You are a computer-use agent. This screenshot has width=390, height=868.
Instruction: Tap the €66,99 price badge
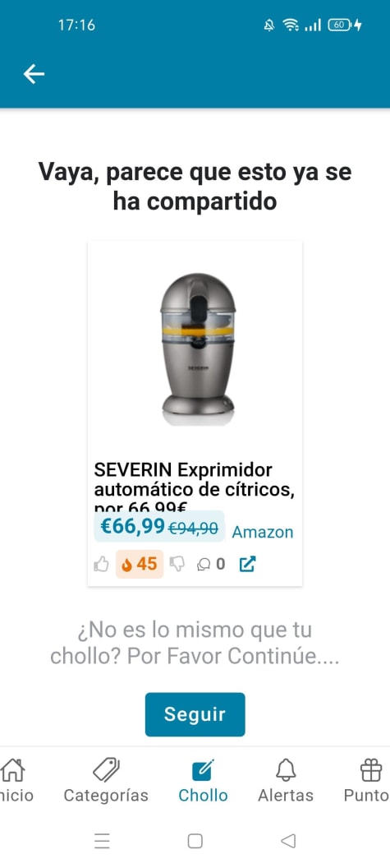[159, 526]
